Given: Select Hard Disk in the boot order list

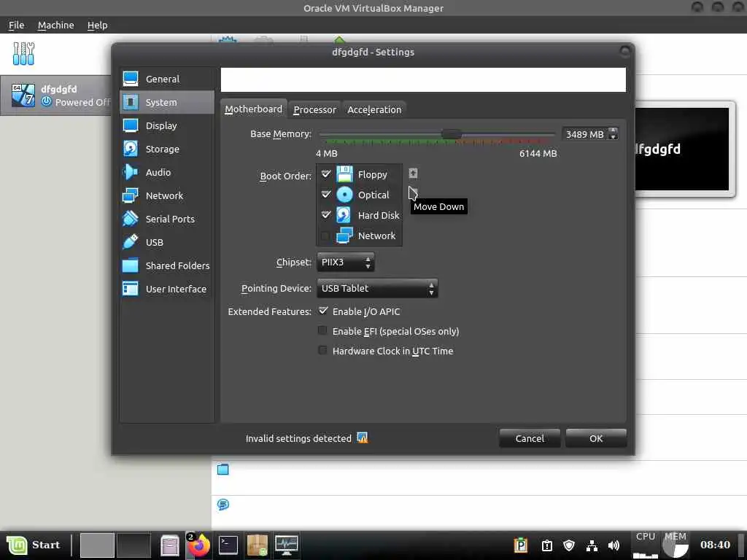Looking at the screenshot, I should (x=359, y=215).
